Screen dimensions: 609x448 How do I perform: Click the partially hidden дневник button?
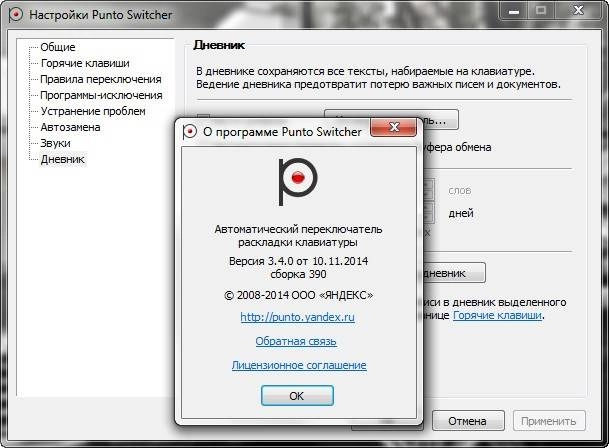(x=454, y=273)
